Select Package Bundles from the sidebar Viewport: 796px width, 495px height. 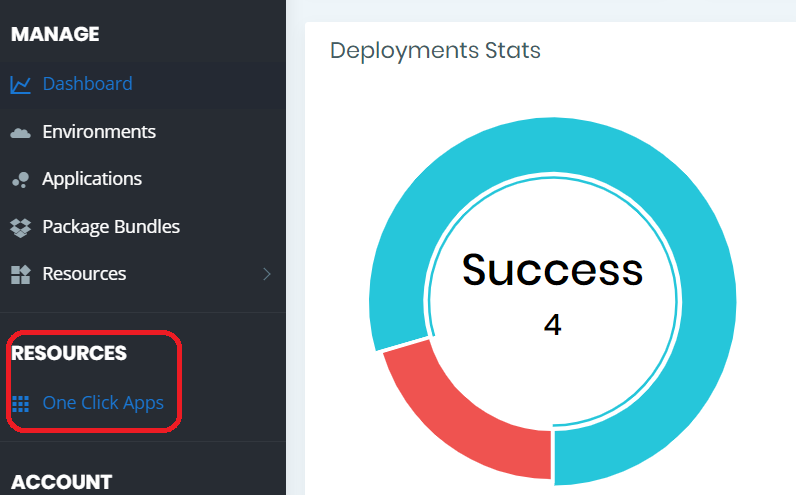111,227
